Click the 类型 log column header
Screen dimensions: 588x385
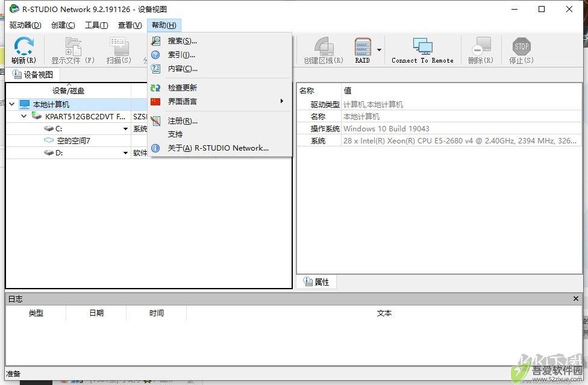pos(36,313)
